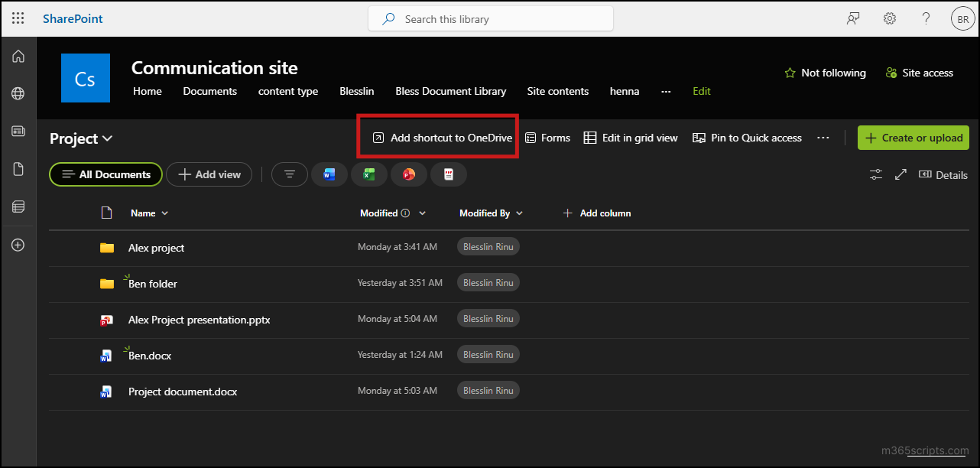Create a new PowerPoint presentation from the toolbar
This screenshot has height=468, width=980.
pos(409,174)
